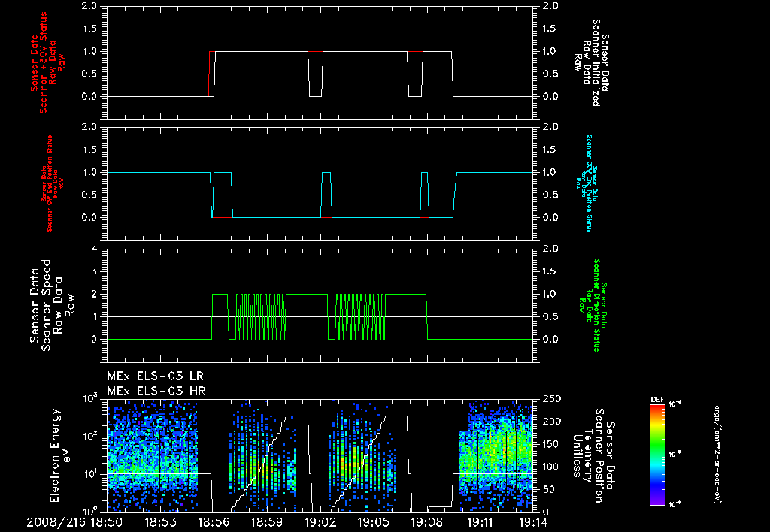Screen dimensions: 770x532
Task: Click the '18:59' time tick label
Action: 267,522
